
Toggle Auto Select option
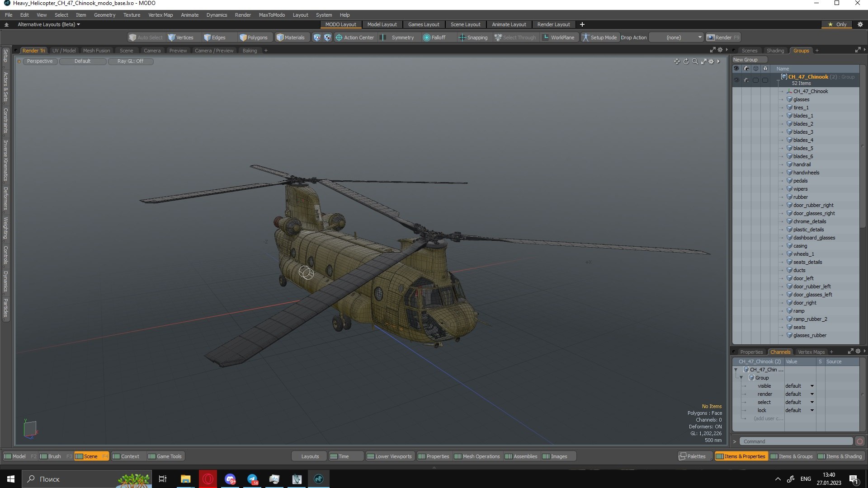point(146,38)
